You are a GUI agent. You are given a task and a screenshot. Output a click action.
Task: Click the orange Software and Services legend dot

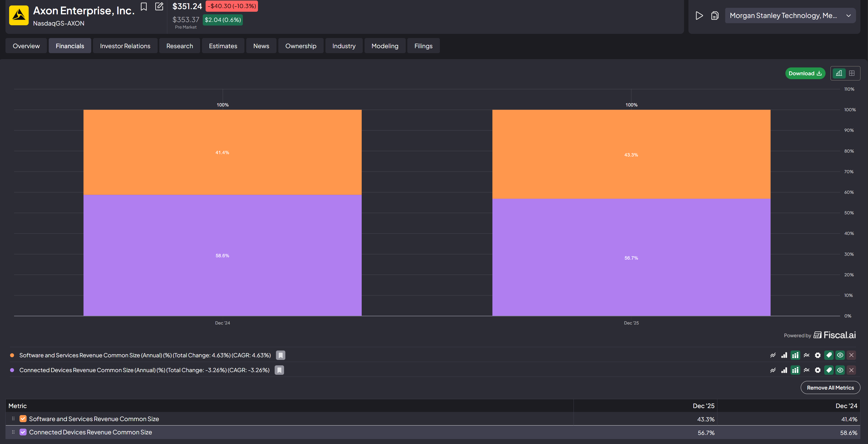(12, 355)
